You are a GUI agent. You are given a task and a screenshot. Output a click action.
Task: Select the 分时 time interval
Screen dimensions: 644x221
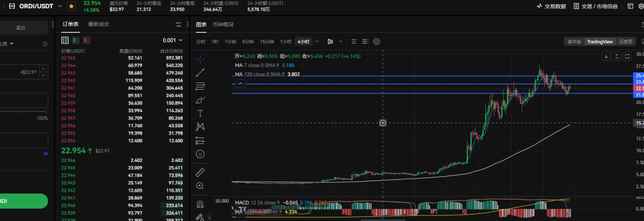[x=201, y=42]
